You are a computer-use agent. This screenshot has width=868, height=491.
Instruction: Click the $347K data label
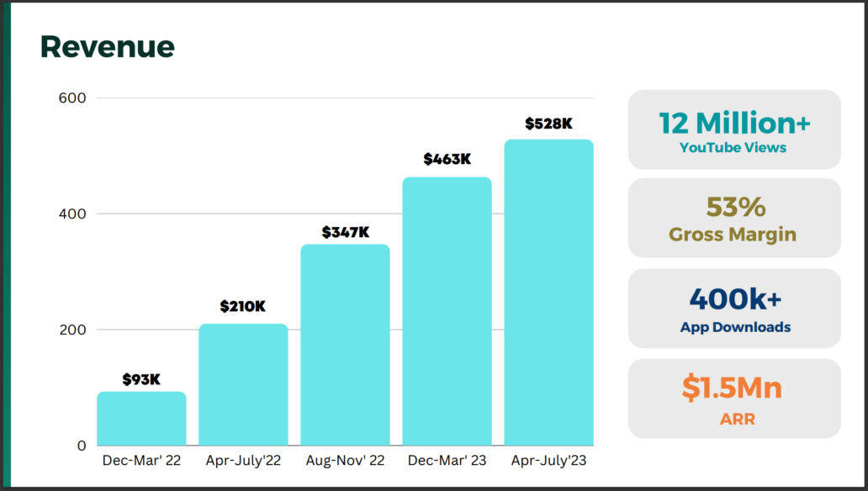(346, 232)
